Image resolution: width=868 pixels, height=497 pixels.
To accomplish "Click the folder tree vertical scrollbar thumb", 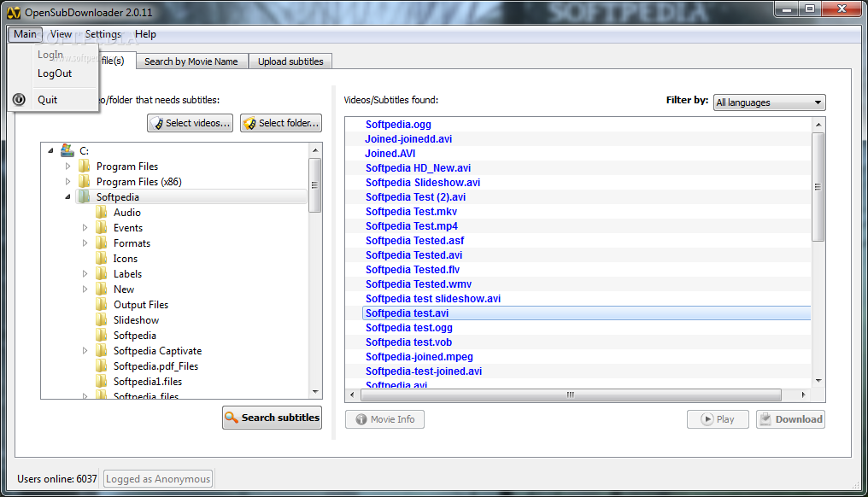I will (315, 185).
